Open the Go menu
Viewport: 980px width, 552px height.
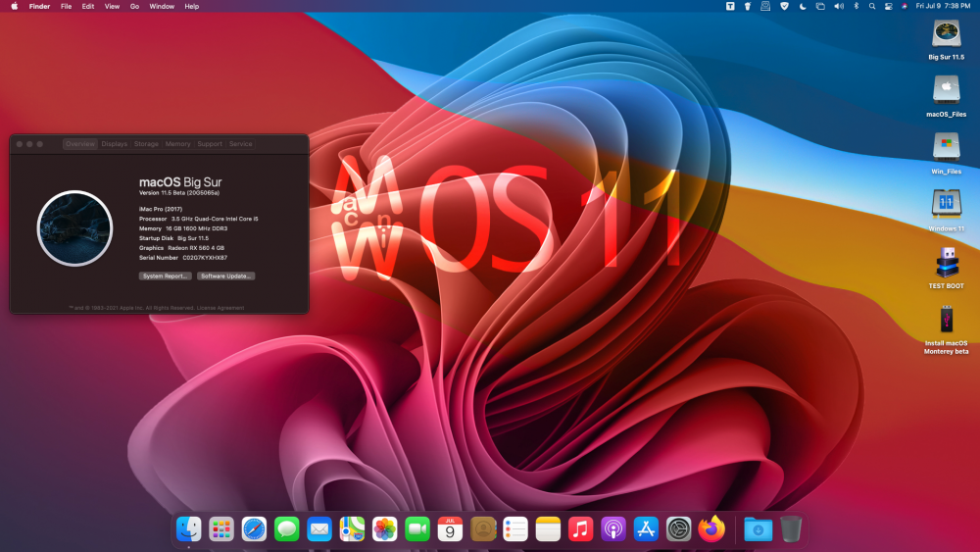(134, 6)
